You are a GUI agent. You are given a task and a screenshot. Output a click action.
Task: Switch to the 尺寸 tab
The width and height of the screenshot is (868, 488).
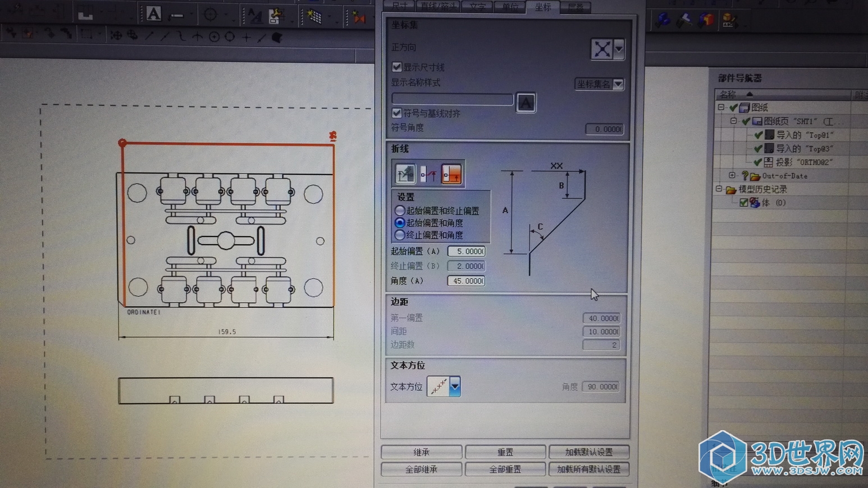[400, 7]
